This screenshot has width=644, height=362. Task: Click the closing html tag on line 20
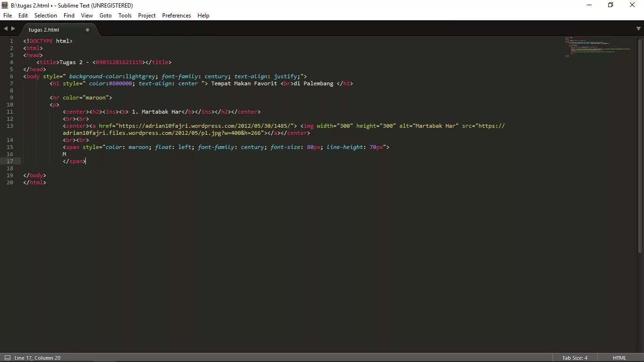point(35,182)
